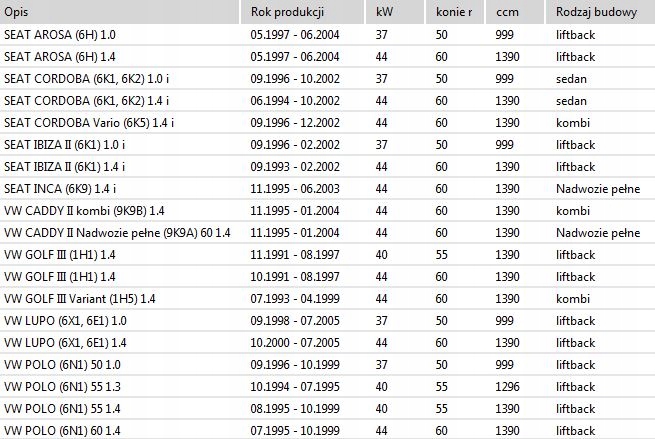Click the Rok produkcji column header
The height and width of the screenshot is (439, 655).
303,12
